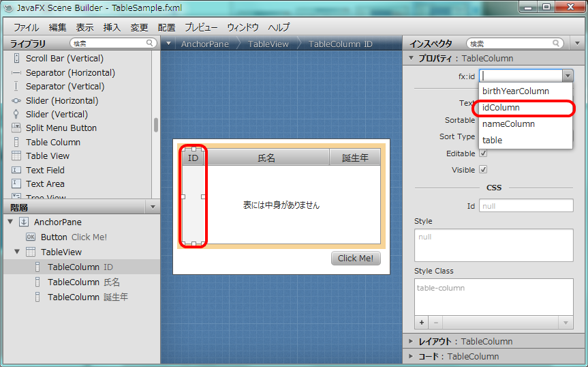Click the Scene Builder title bar icon
The width and height of the screenshot is (588, 367).
click(x=8, y=8)
